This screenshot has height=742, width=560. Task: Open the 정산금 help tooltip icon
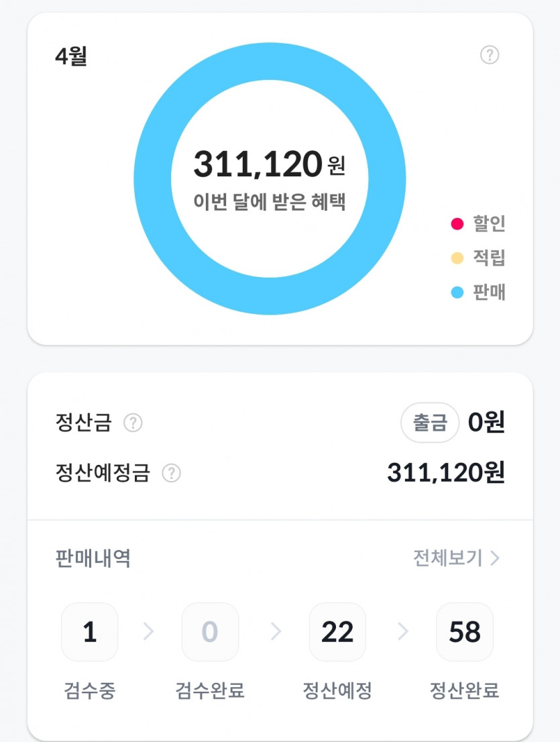tap(133, 423)
